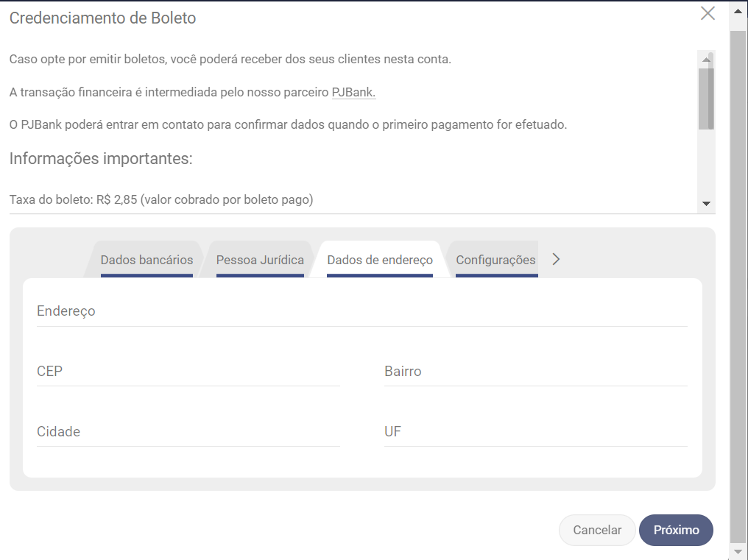This screenshot has height=560, width=748.
Task: Click the info text scrollbar up arrow
Action: 706,59
